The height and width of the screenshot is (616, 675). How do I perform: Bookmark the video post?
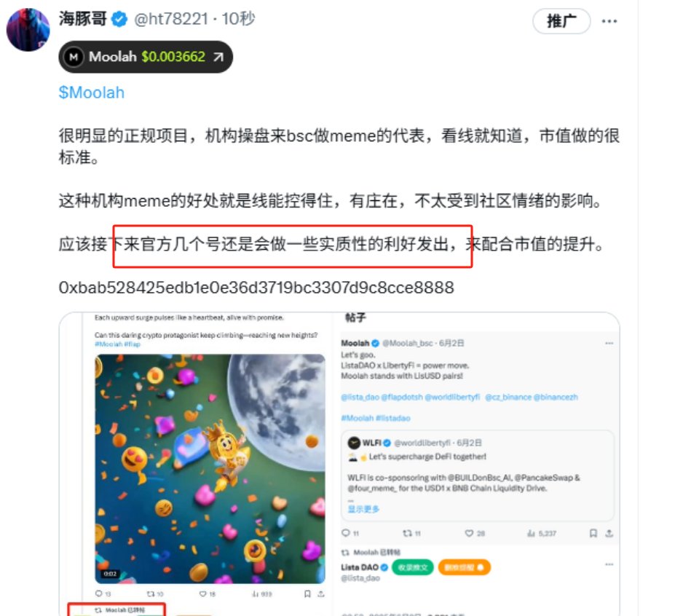pos(307,593)
